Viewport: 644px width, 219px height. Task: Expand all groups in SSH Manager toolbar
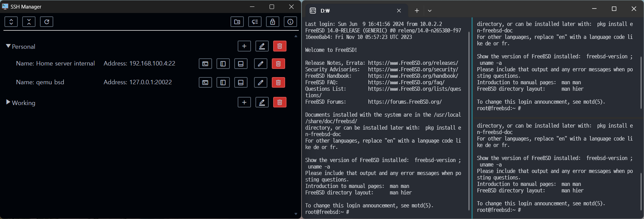[x=11, y=22]
